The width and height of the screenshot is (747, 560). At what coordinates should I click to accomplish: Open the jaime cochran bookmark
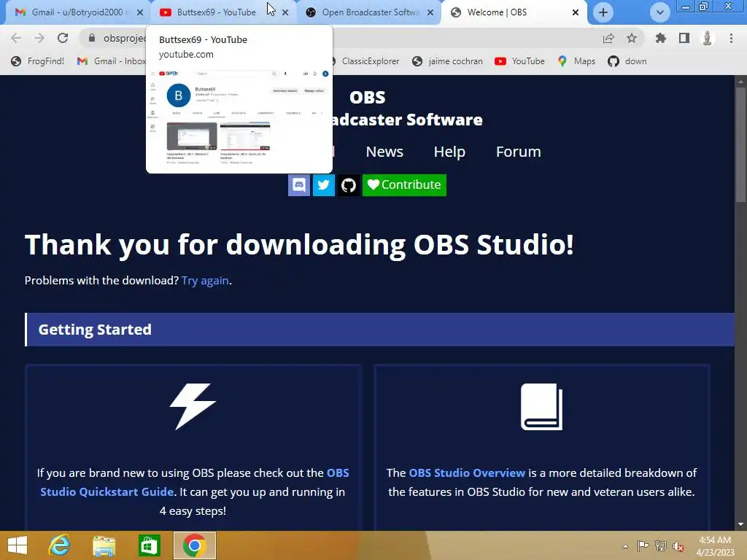pyautogui.click(x=447, y=61)
